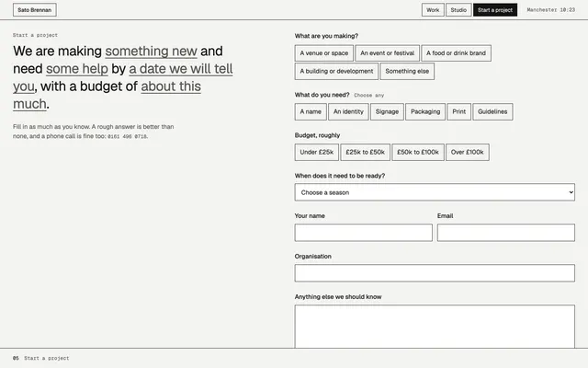Open the 'Choose a season' dropdown
The width and height of the screenshot is (588, 368).
point(435,192)
